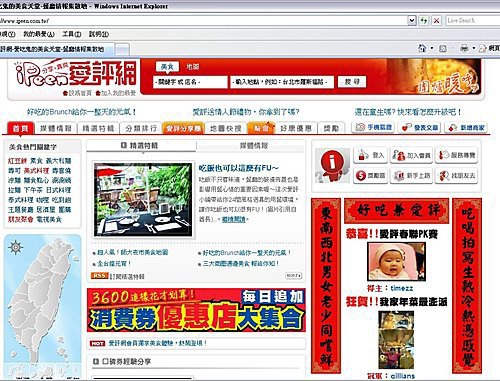Click the 消費券優惠店大集合 coupon banner
The image size is (500, 381).
click(x=196, y=310)
